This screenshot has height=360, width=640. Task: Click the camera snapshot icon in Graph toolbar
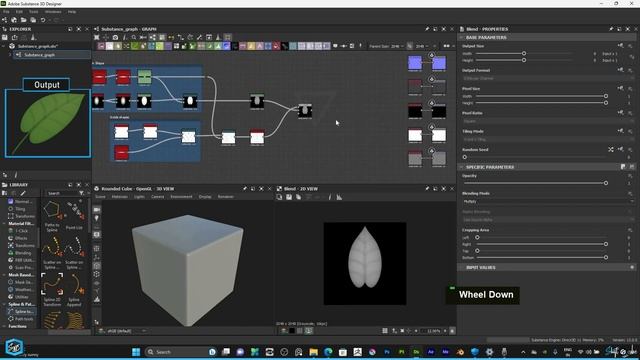pyautogui.click(x=116, y=37)
